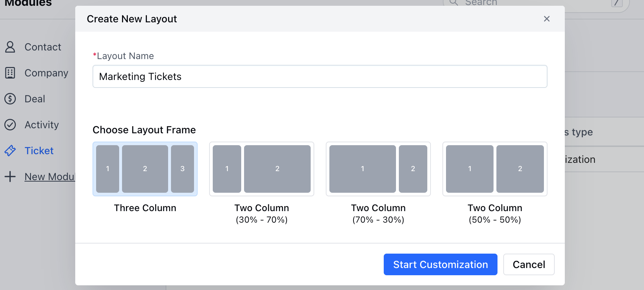Select the Three Column layout frame
The height and width of the screenshot is (290, 644).
click(145, 169)
